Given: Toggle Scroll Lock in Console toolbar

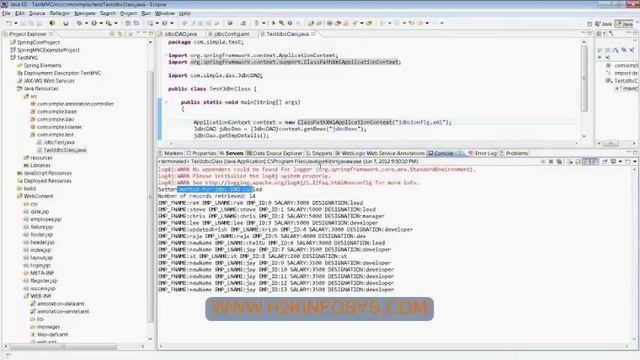Looking at the screenshot, I should click(578, 162).
